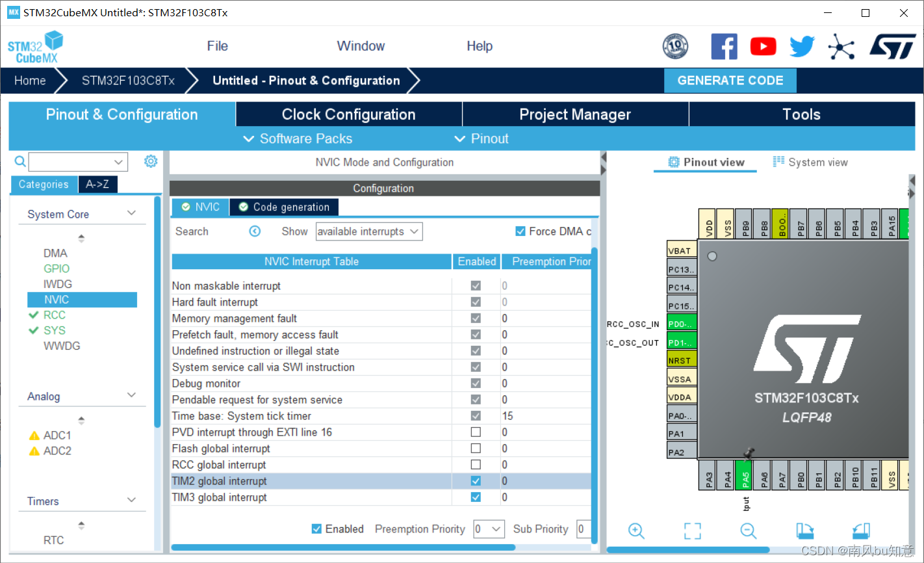This screenshot has height=563, width=924.
Task: Click the STM32CubeMX logo icon
Action: click(36, 47)
